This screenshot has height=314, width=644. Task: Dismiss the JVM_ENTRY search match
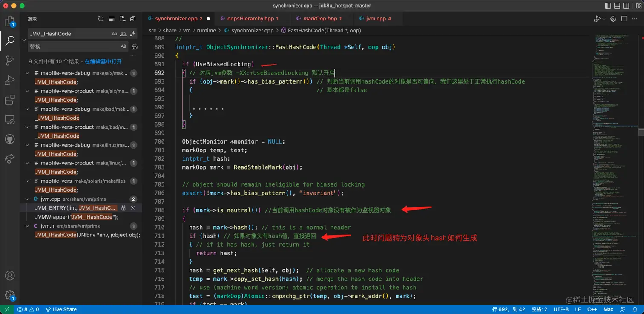coord(133,208)
